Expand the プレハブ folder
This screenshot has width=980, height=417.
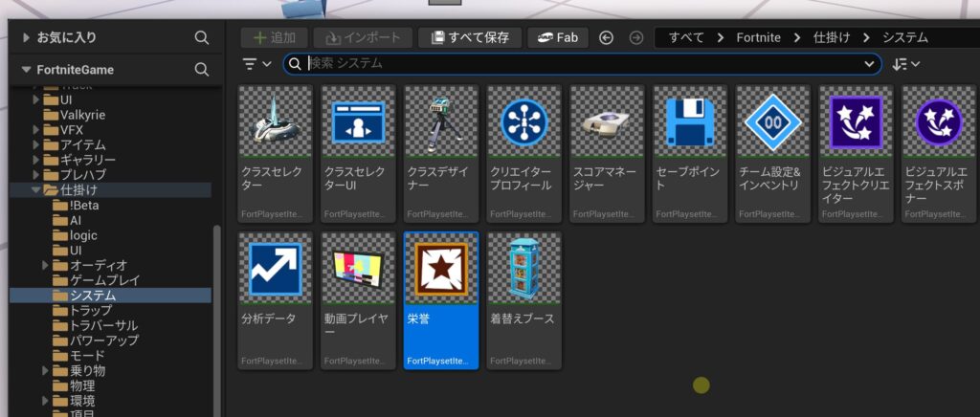(x=36, y=175)
